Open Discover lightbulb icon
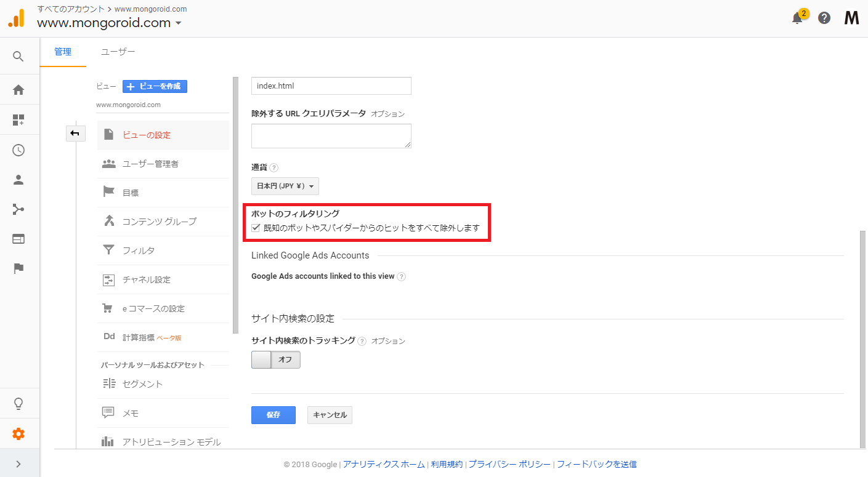 (18, 404)
